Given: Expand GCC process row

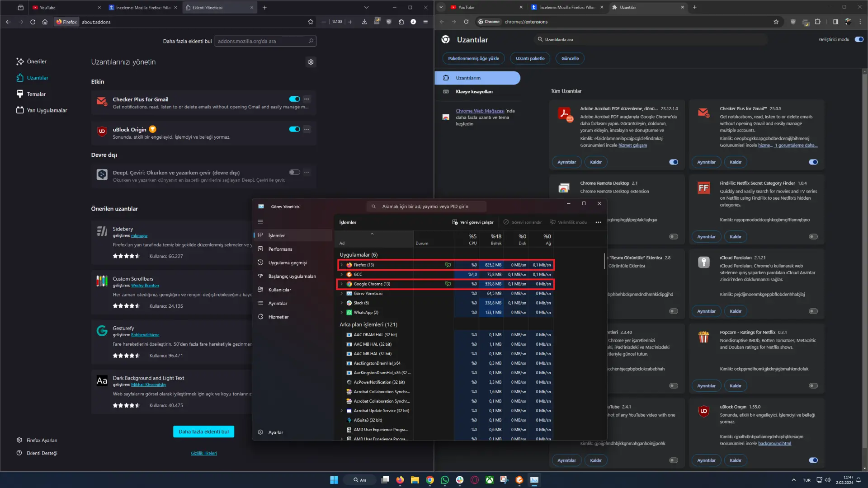Looking at the screenshot, I should (x=342, y=275).
